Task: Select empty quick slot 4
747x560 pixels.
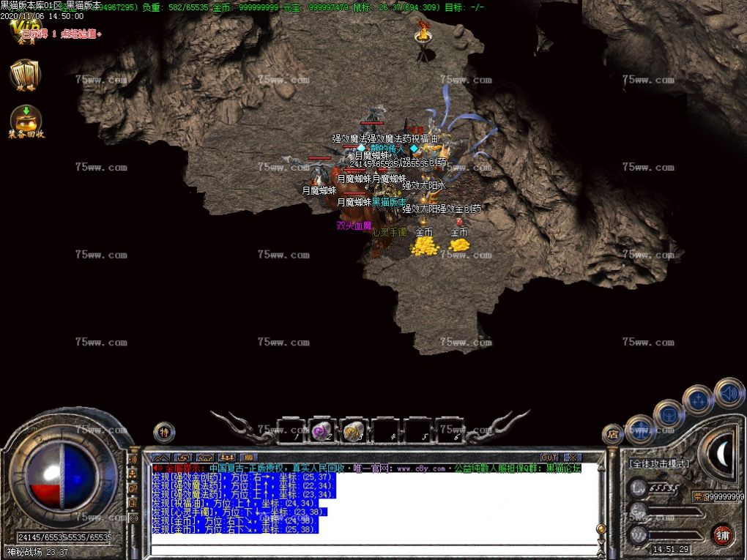Action: (384, 431)
